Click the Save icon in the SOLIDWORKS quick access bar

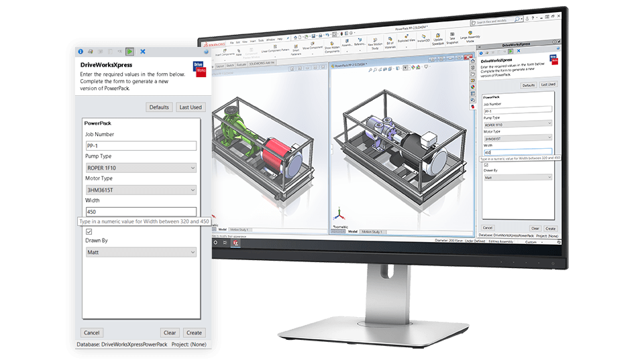pos(313,36)
